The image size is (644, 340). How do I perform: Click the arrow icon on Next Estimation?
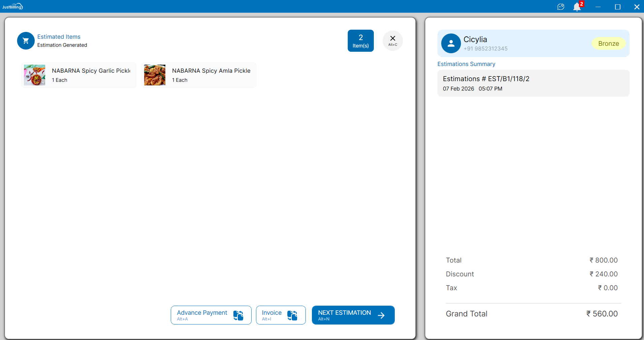(381, 315)
